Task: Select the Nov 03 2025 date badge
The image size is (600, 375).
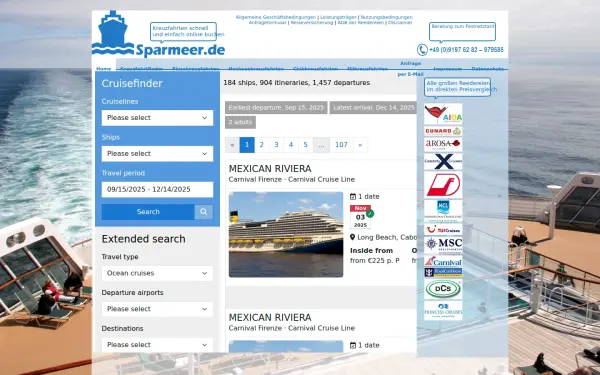Action: pos(360,217)
